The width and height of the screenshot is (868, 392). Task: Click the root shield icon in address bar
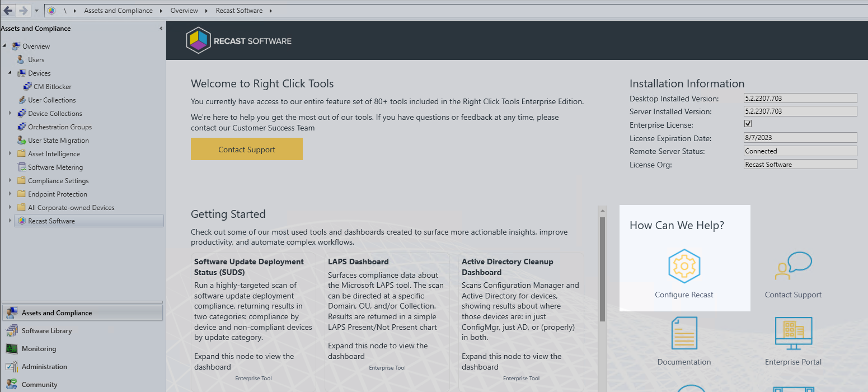point(51,11)
